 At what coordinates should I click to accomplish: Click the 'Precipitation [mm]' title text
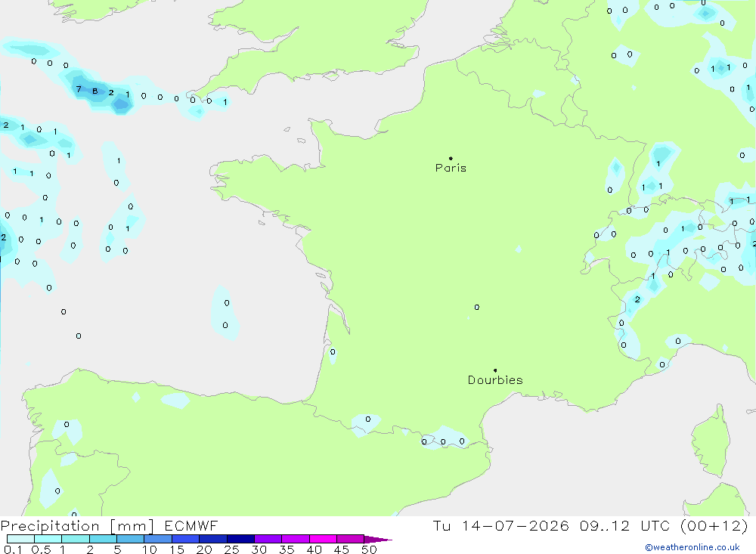coord(77,526)
